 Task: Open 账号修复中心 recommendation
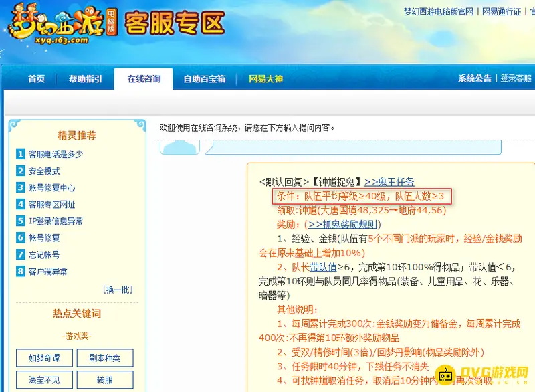coord(51,188)
